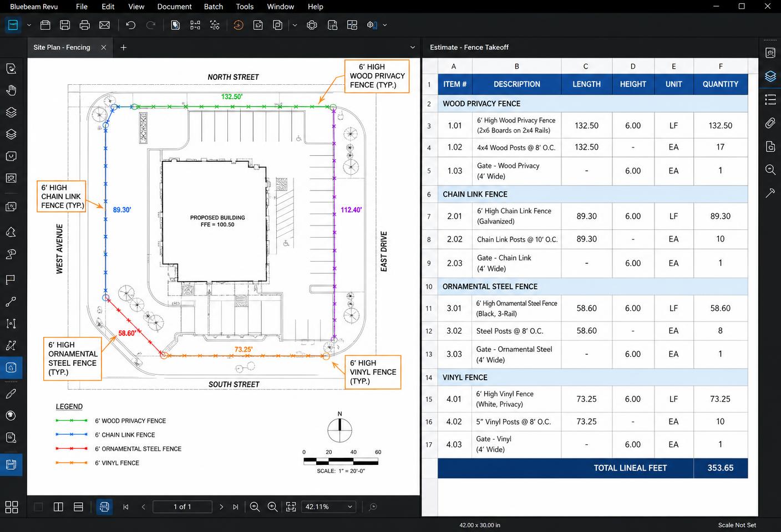Open the File menu
Viewport: 781px width, 532px height.
tap(82, 7)
